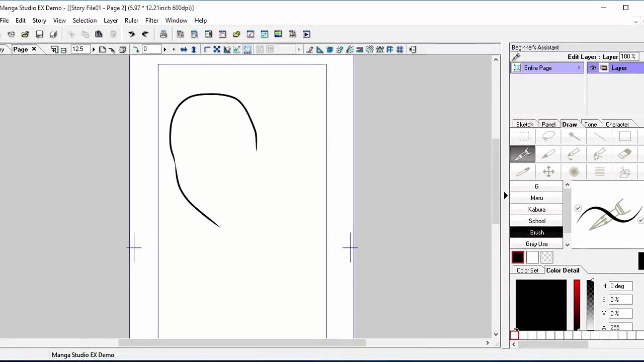644x362 pixels.
Task: Select the Rectangle shape tool
Action: pos(625,136)
